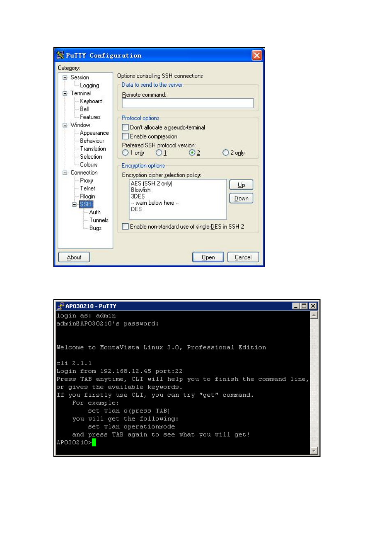This screenshot has height=555, width=392.
Task: Open Features category
Action: tap(90, 117)
